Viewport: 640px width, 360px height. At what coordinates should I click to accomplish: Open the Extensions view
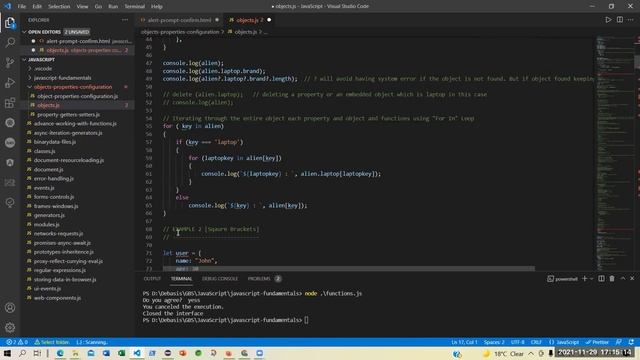(x=10, y=102)
